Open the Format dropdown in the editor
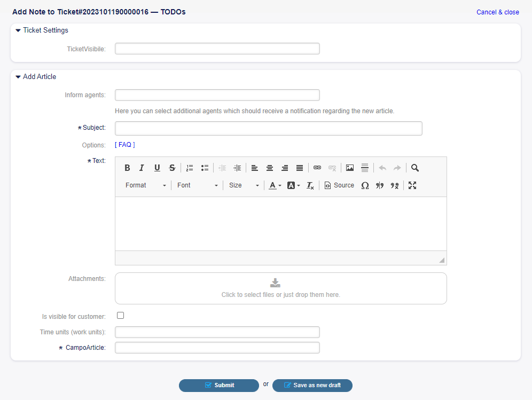This screenshot has height=400, width=532. point(144,185)
